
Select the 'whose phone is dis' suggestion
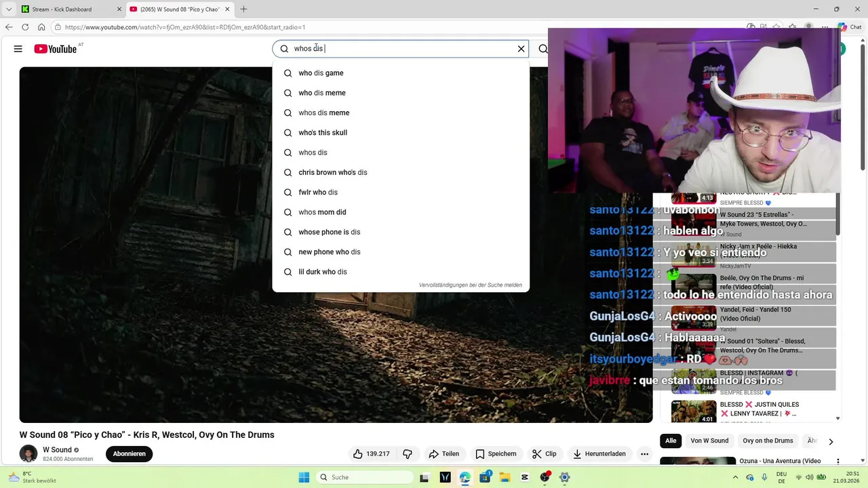pyautogui.click(x=400, y=232)
